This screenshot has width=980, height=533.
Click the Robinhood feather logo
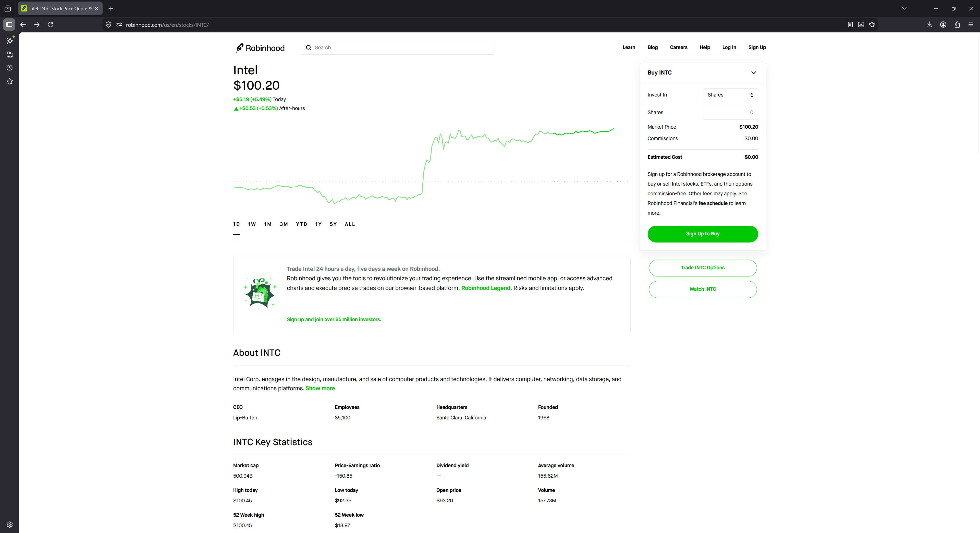[x=260, y=48]
